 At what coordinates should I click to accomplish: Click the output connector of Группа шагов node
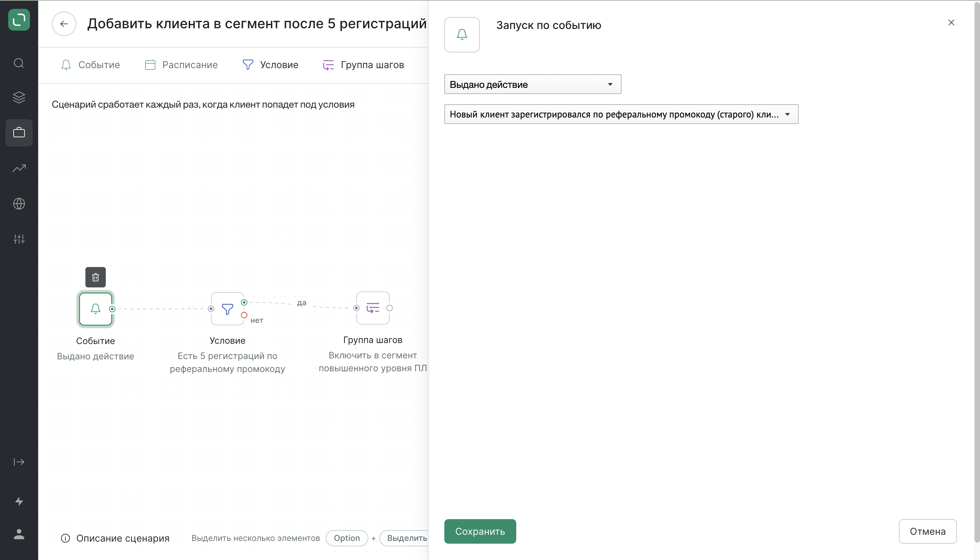tap(389, 308)
